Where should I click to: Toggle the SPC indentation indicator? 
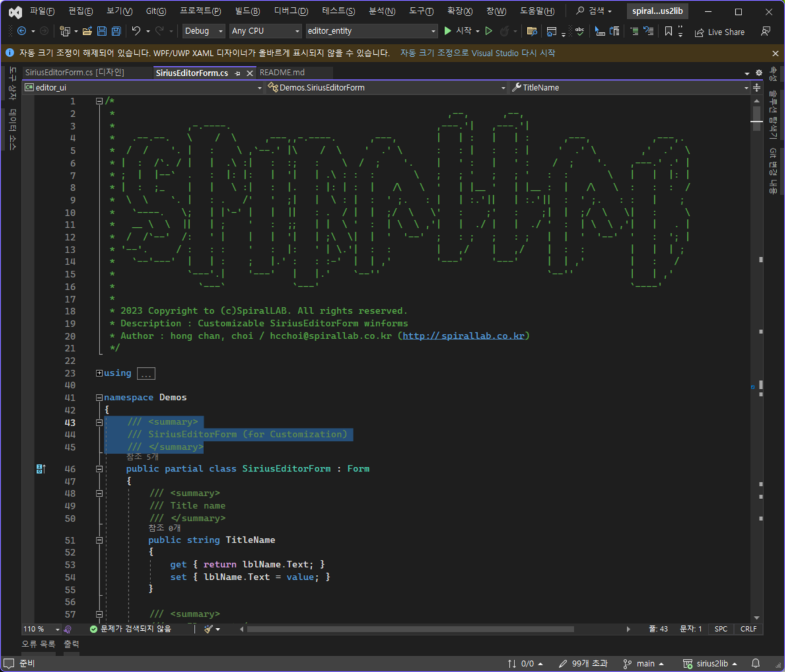[x=720, y=629]
